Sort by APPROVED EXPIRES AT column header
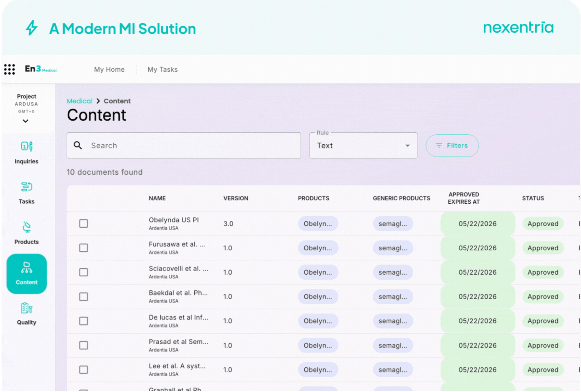The height and width of the screenshot is (392, 581). click(464, 198)
